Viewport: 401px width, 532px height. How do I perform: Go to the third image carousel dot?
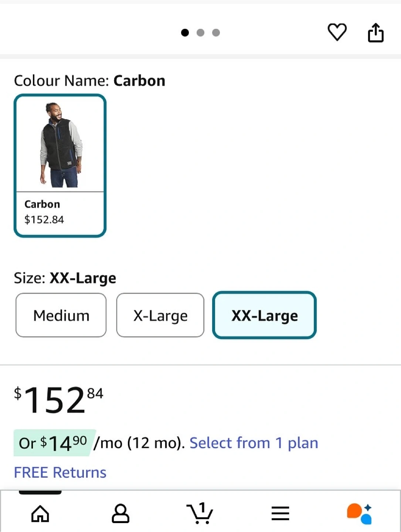[x=216, y=33]
